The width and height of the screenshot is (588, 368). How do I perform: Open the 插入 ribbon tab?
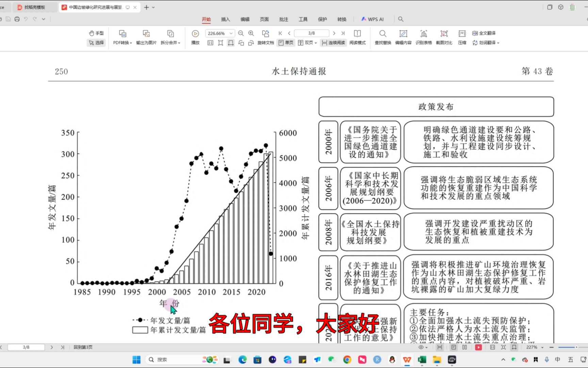point(226,19)
